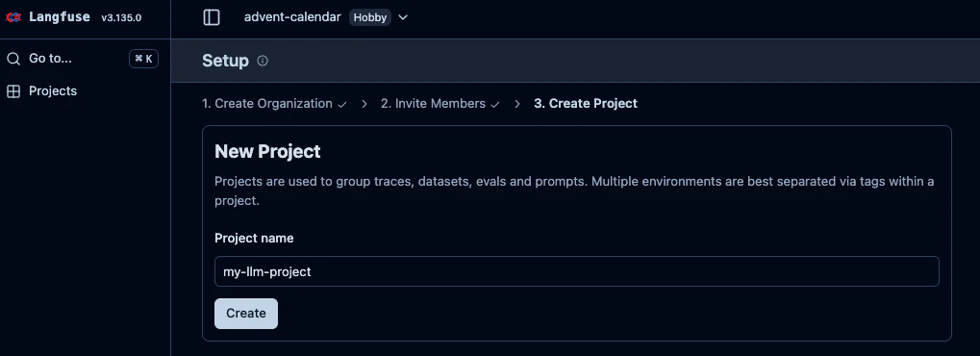Return to step 2. Invite Members
This screenshot has height=356, width=980.
click(433, 104)
